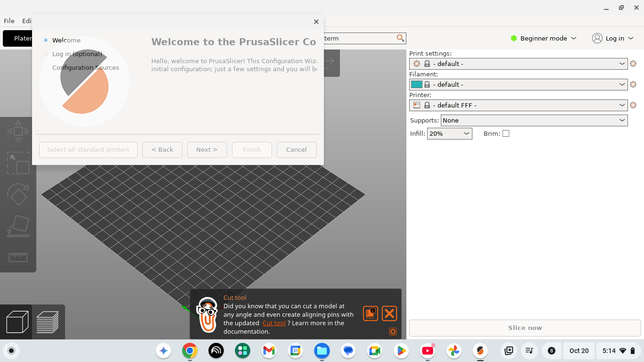Viewport: 644px width, 362px height.
Task: Dismiss the Cut tool hint notification
Action: pyautogui.click(x=389, y=313)
